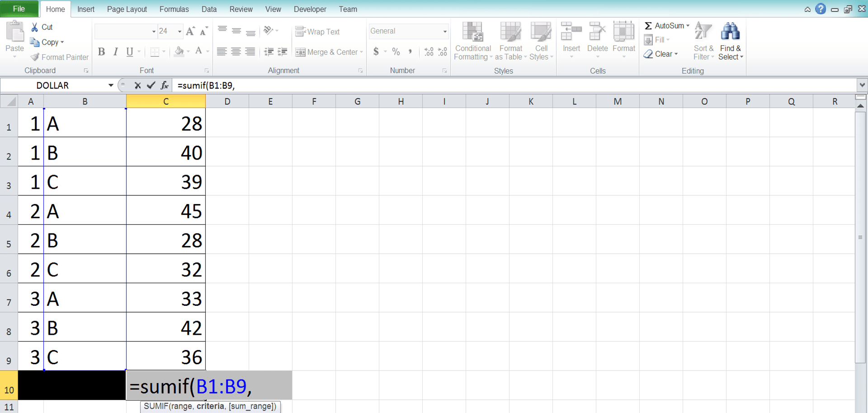The width and height of the screenshot is (868, 413).
Task: Click the Insert cells icon
Action: 571,32
